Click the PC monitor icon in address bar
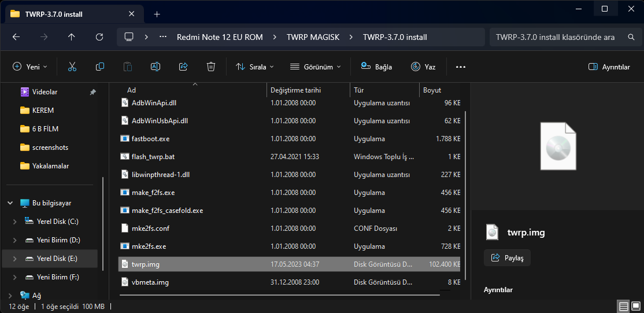644x313 pixels. (129, 37)
